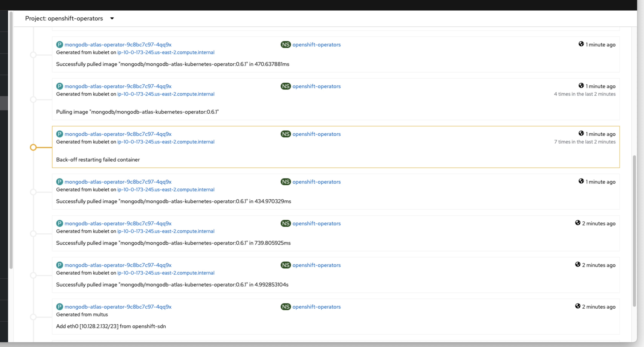Click the timeline marker beside the multus event
644x347 pixels.
[x=33, y=317]
